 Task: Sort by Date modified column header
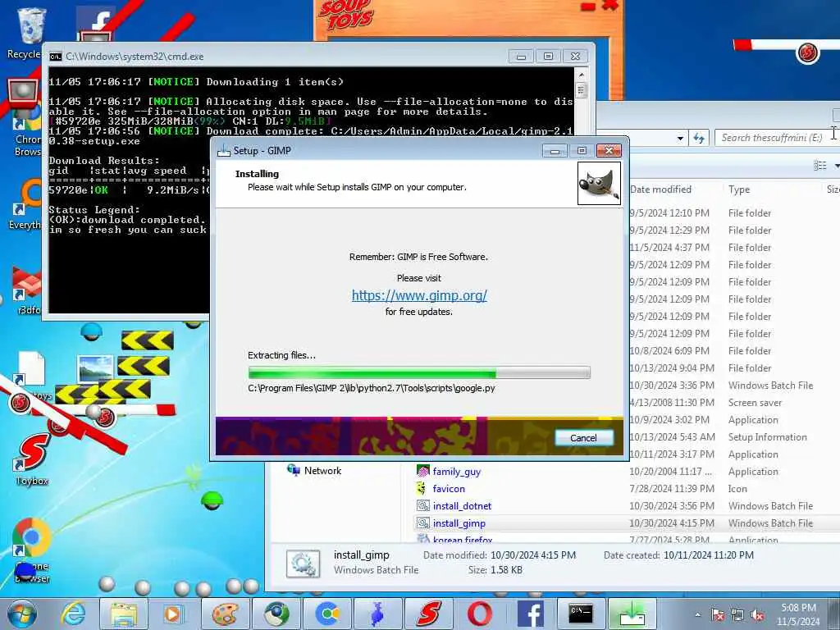point(660,189)
